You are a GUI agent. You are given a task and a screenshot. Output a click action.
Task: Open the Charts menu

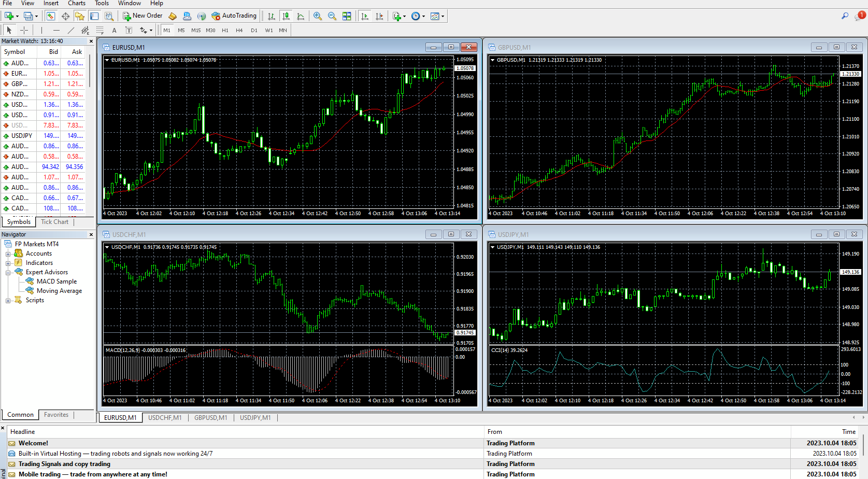click(x=77, y=3)
